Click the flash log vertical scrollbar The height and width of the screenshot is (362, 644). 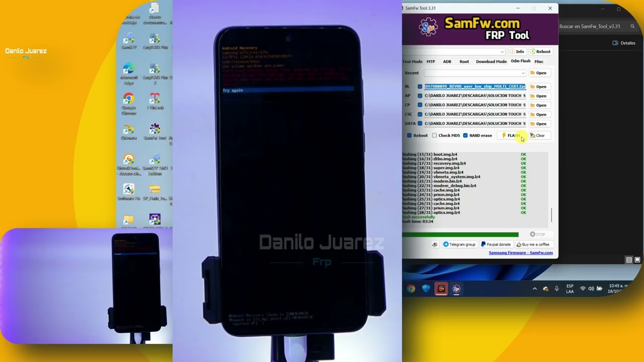click(551, 215)
